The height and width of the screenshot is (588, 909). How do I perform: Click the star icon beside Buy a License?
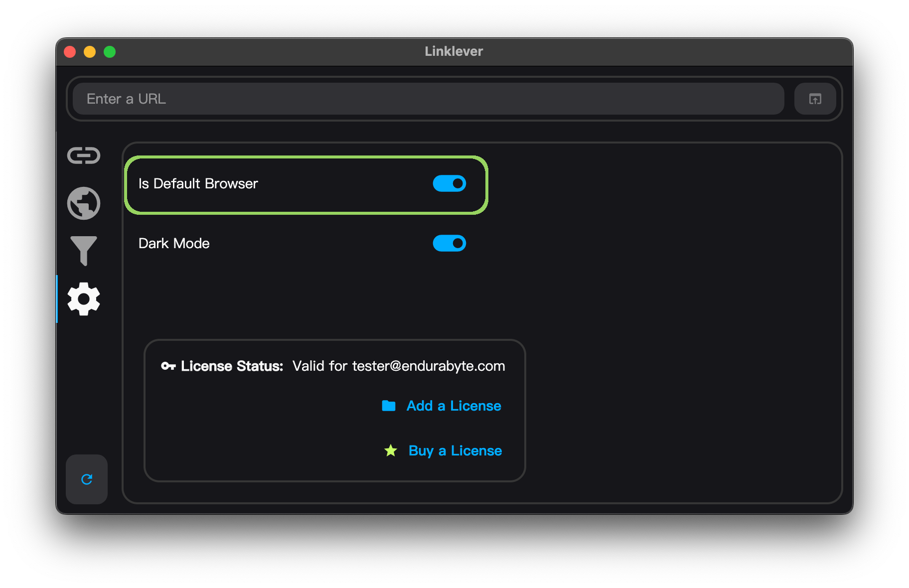point(391,450)
